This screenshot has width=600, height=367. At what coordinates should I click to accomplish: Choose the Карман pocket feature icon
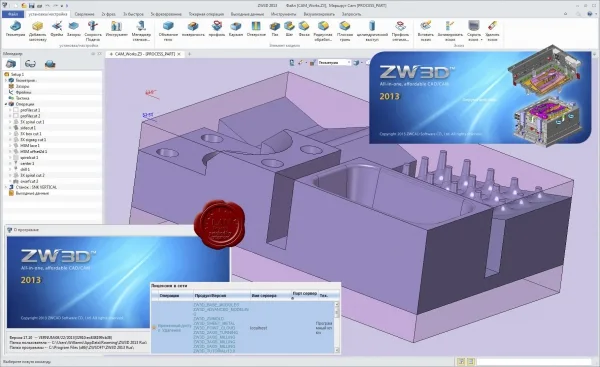pos(236,27)
